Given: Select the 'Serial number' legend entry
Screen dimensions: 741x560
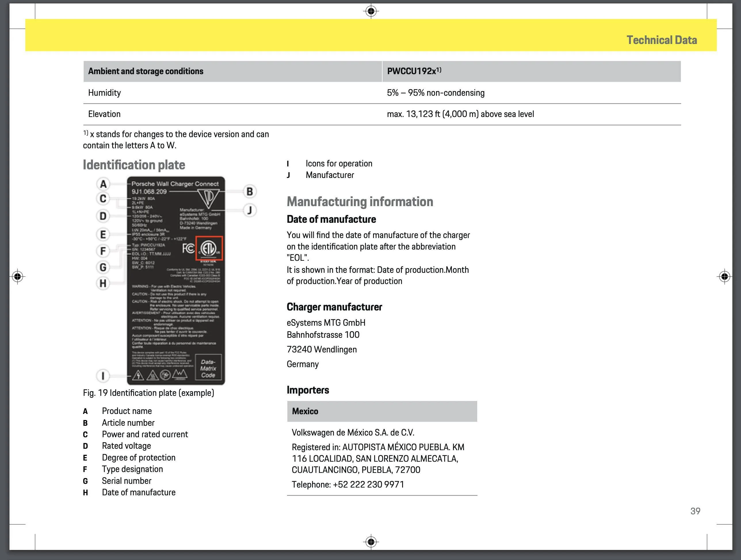Looking at the screenshot, I should click(127, 481).
